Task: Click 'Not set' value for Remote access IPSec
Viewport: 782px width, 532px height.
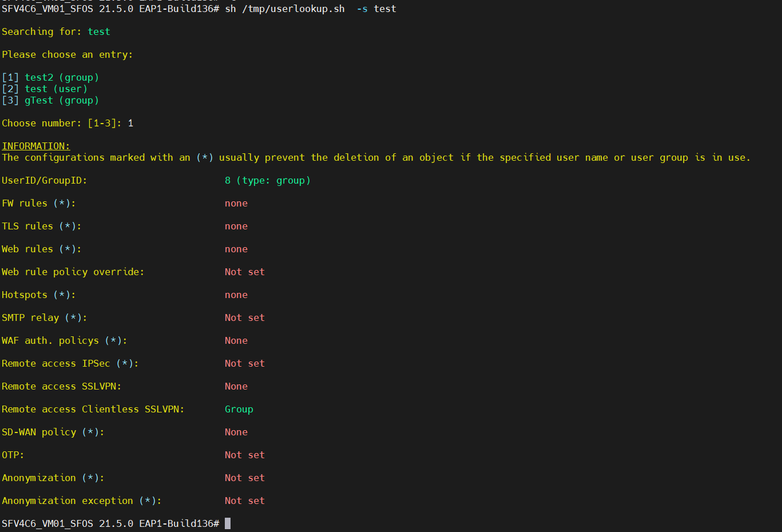Action: click(x=245, y=363)
